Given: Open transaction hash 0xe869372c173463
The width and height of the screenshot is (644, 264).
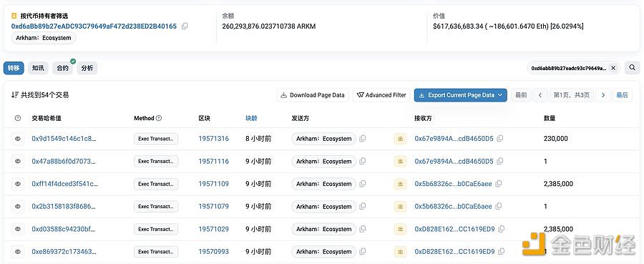Looking at the screenshot, I should (64, 252).
